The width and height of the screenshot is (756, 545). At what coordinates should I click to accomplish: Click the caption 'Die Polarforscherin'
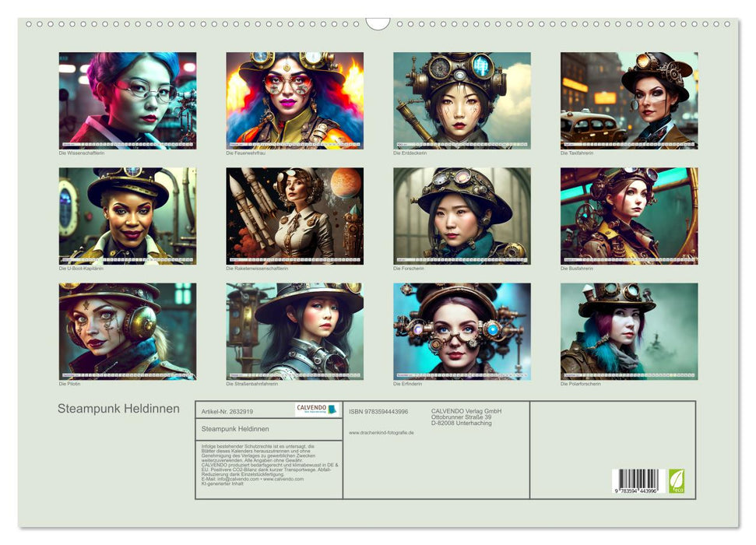[581, 383]
